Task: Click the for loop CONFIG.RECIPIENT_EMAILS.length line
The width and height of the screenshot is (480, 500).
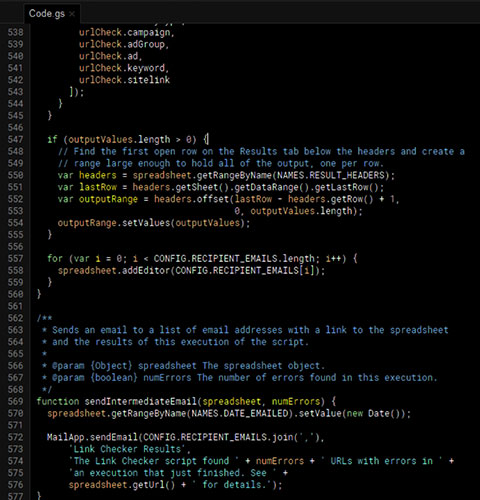Action: pos(202,259)
